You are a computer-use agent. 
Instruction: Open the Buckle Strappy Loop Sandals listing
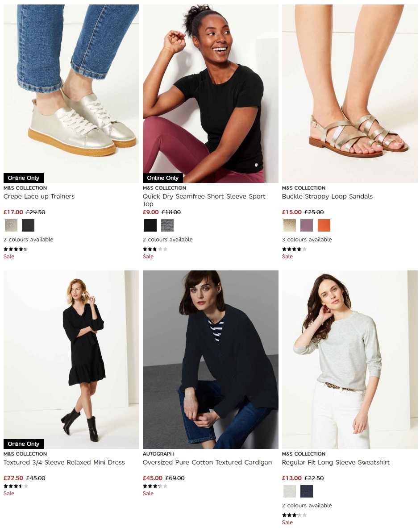coord(327,196)
